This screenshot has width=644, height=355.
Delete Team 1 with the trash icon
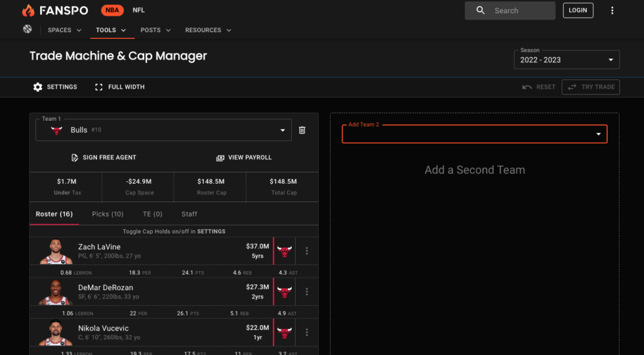tap(302, 130)
